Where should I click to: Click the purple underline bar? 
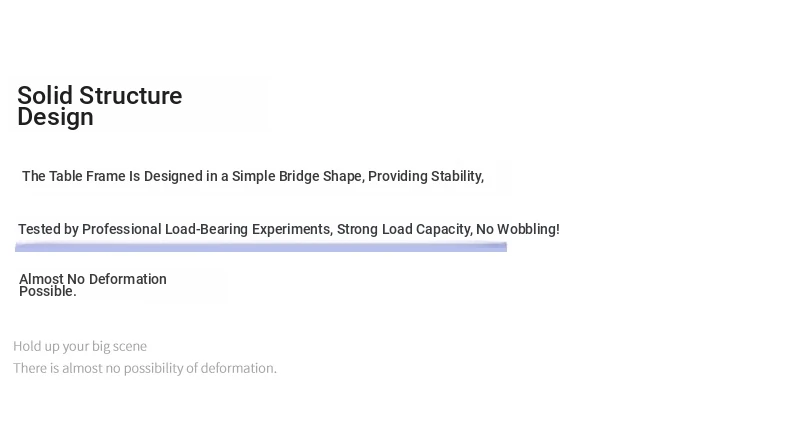[x=260, y=247]
